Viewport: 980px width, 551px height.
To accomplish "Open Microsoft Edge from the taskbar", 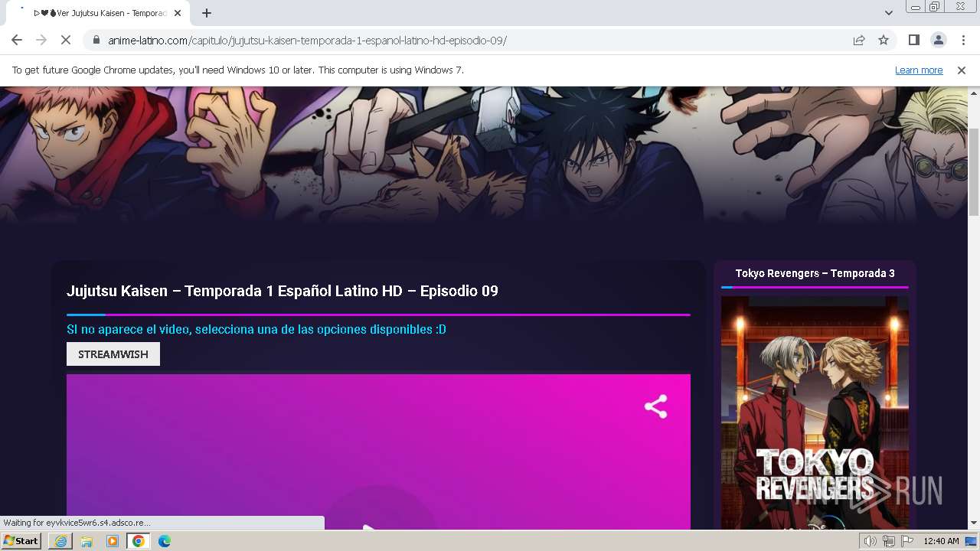I will tap(165, 541).
